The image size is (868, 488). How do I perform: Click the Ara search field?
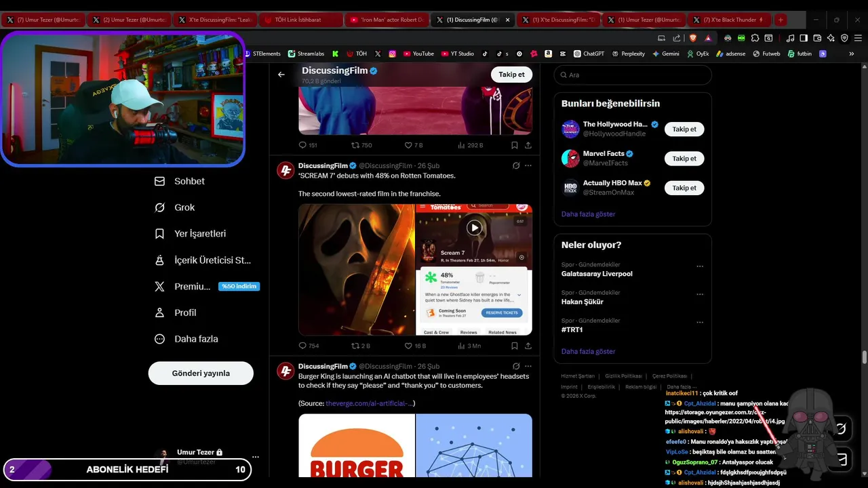tap(633, 75)
